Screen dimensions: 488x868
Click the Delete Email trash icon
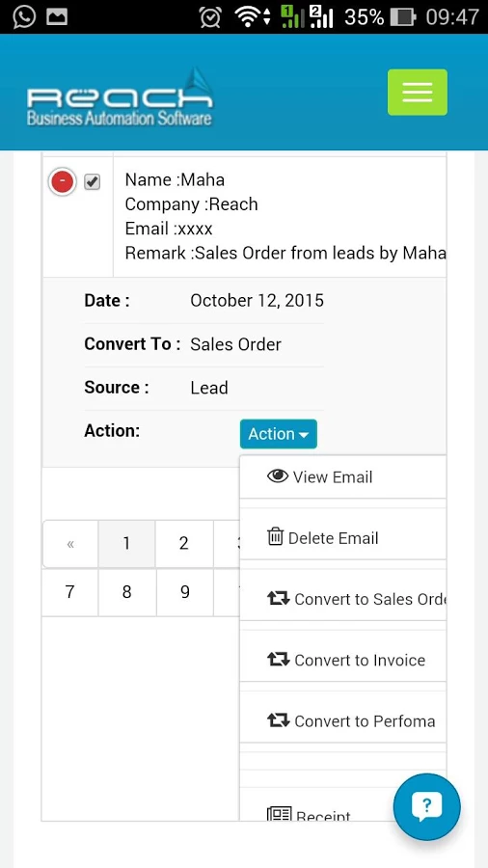[275, 537]
